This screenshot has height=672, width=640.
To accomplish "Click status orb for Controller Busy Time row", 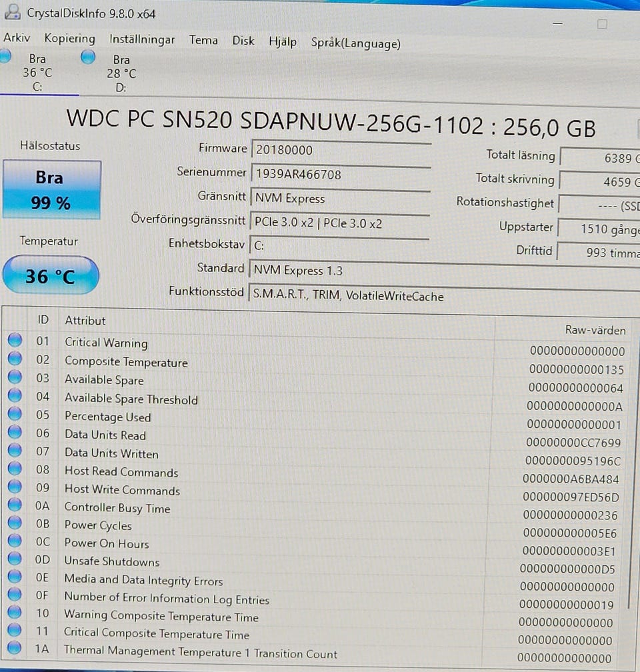I will coord(15,505).
